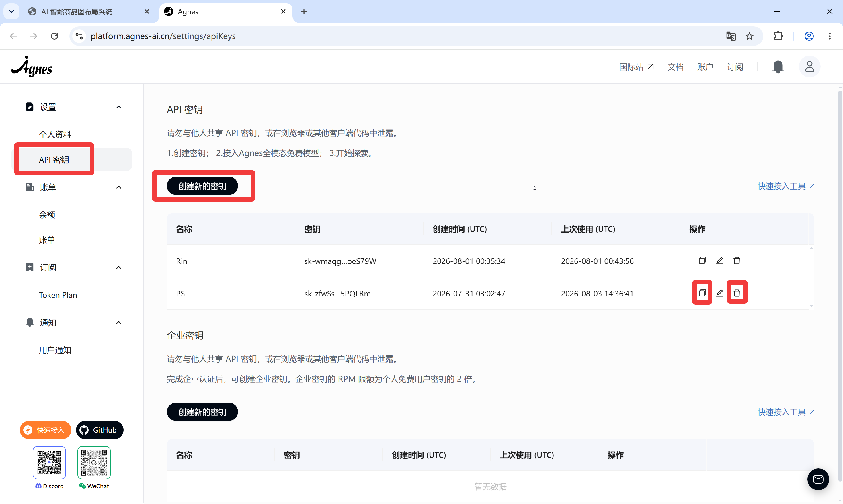This screenshot has width=843, height=504.
Task: Open the Chrome profile icon
Action: [809, 36]
